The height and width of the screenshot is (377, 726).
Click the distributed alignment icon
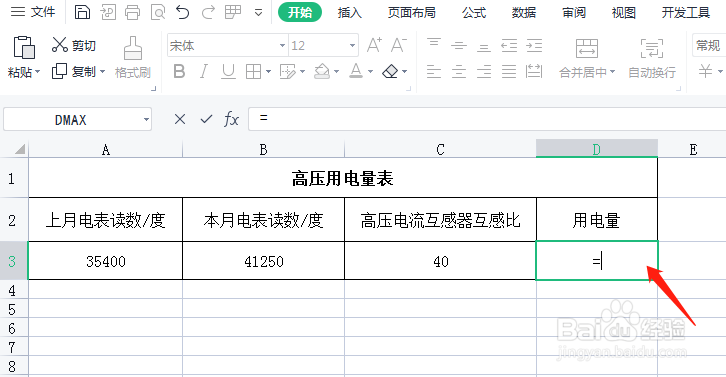tap(534, 71)
